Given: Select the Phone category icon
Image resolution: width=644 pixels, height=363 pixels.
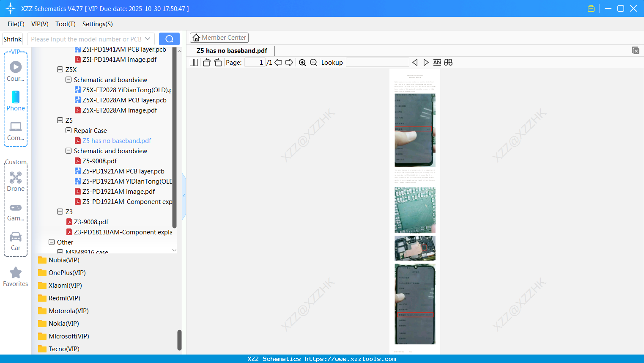Looking at the screenshot, I should click(16, 101).
